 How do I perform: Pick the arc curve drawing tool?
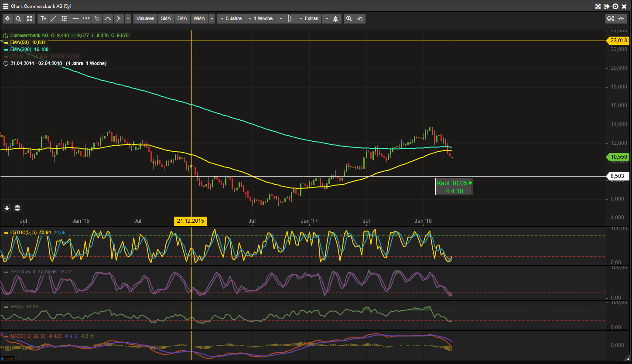pos(108,19)
